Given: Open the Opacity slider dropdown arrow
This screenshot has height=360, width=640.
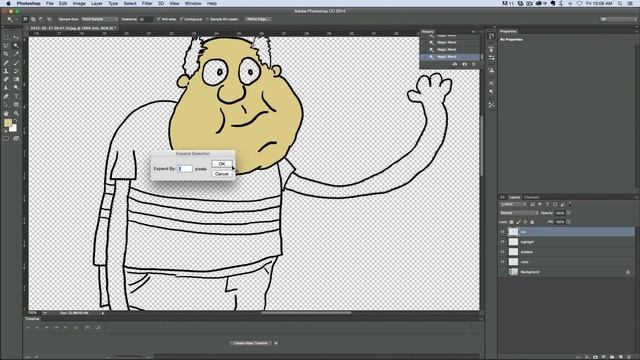Looking at the screenshot, I should click(569, 213).
